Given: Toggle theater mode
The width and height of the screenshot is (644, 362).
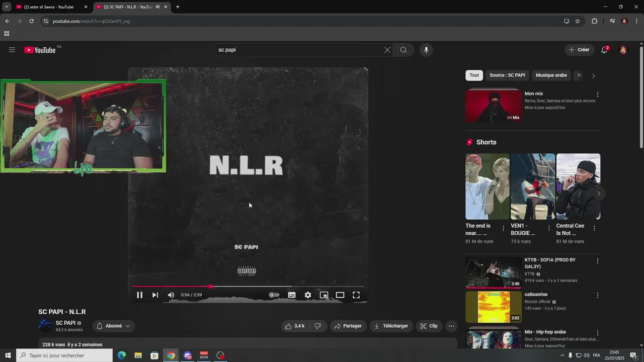Looking at the screenshot, I should pyautogui.click(x=340, y=295).
